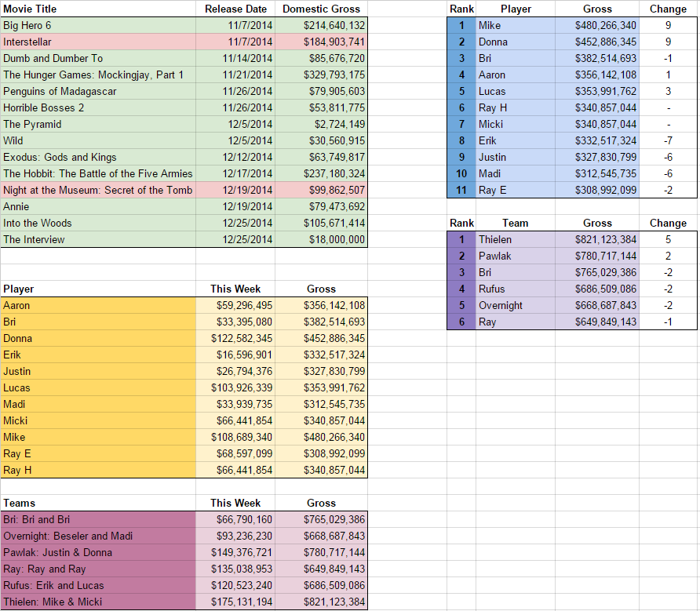Screen dimensions: 700x611
Task: Click Mike in the blue player ranking
Action: pos(515,25)
